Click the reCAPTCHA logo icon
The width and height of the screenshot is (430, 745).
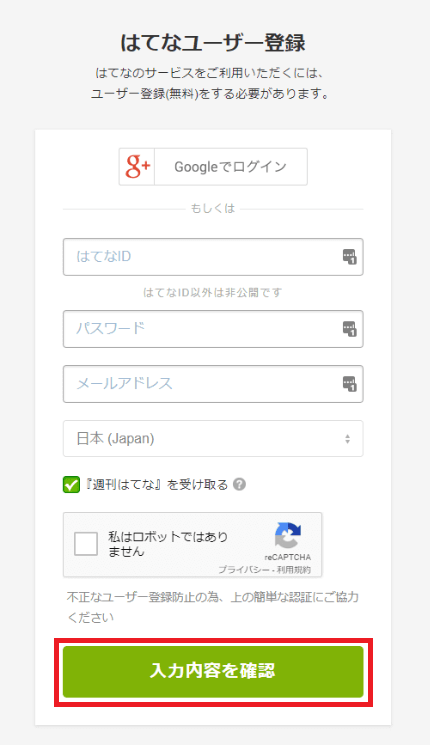point(288,535)
